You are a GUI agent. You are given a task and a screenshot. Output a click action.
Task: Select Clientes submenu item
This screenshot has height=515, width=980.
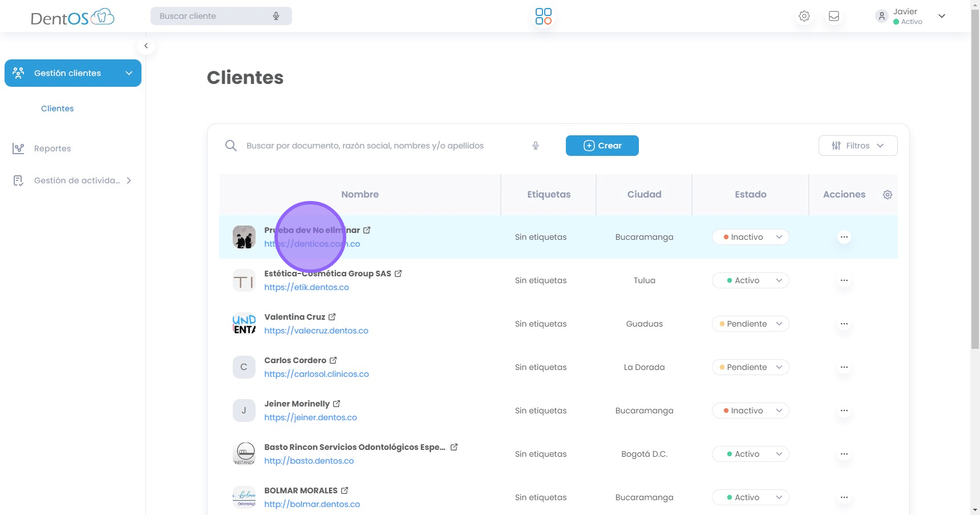click(57, 108)
